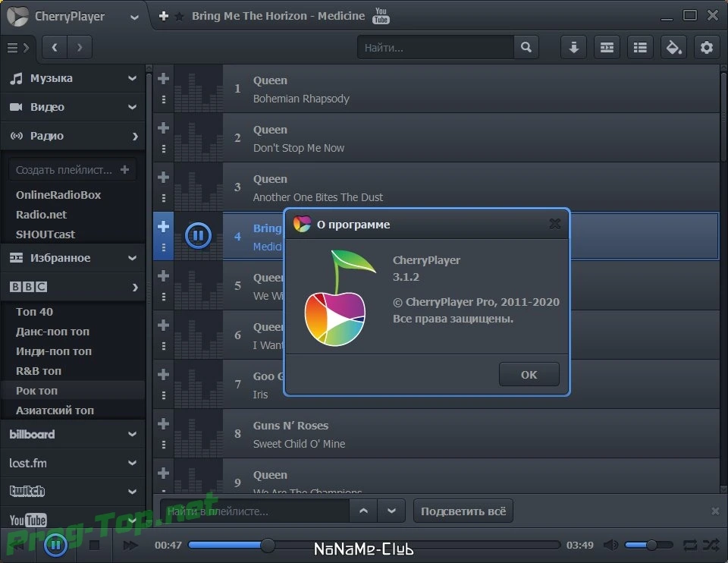This screenshot has height=563, width=728.
Task: Collapse the Радио section arrow
Action: (135, 136)
